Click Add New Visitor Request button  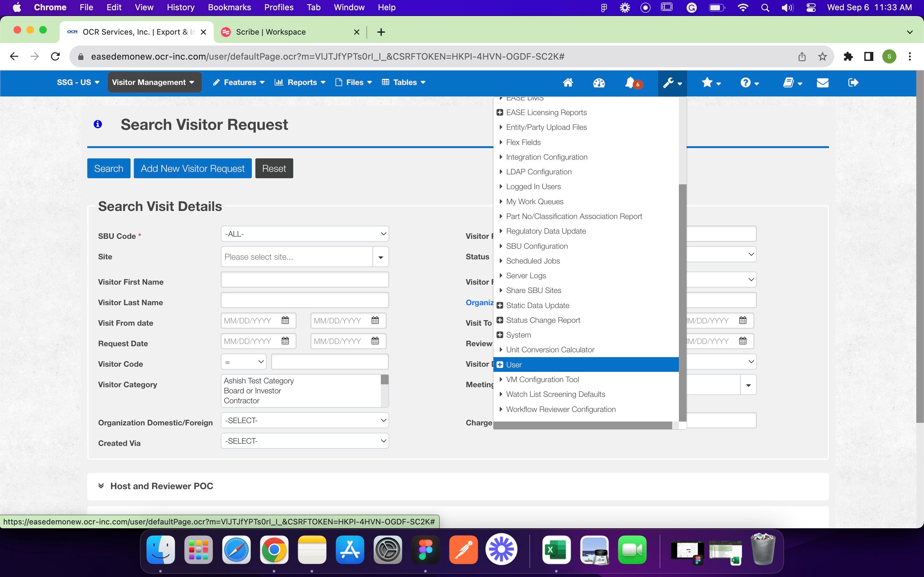pos(193,168)
